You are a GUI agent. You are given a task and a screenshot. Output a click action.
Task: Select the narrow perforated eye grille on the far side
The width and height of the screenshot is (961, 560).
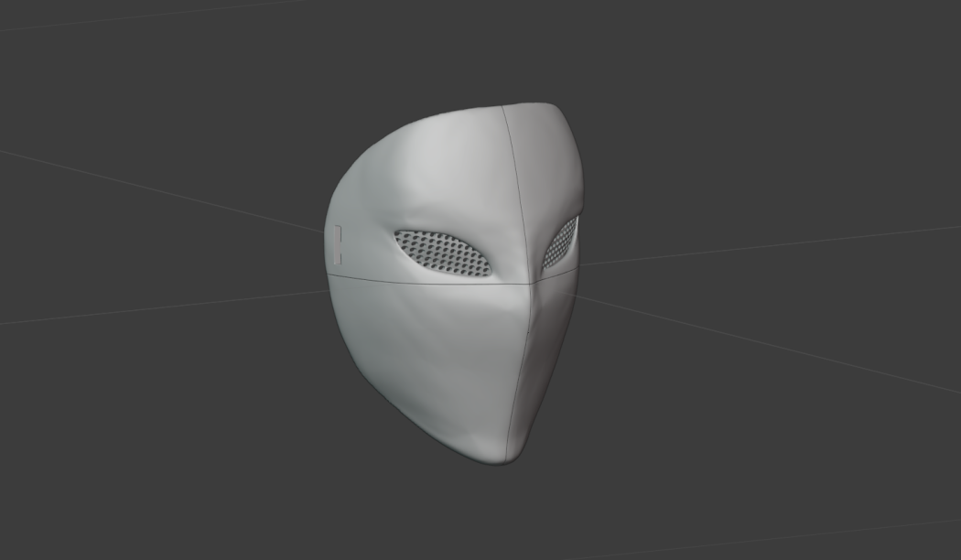pyautogui.click(x=559, y=242)
